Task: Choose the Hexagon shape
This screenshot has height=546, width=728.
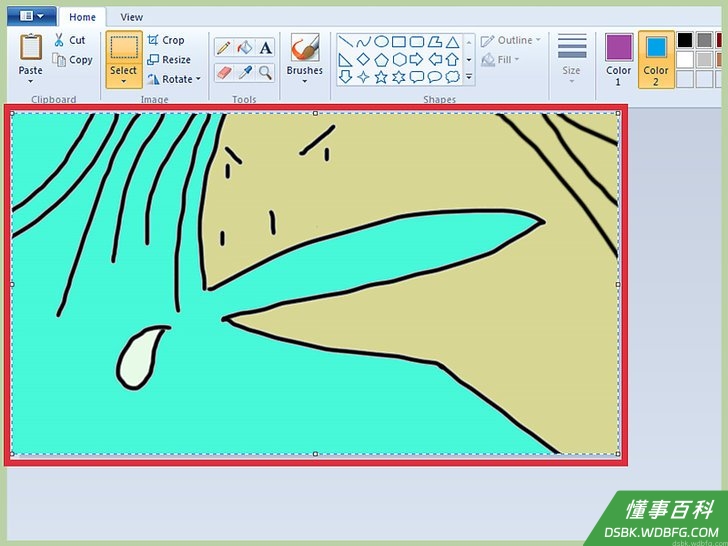Action: click(x=399, y=59)
